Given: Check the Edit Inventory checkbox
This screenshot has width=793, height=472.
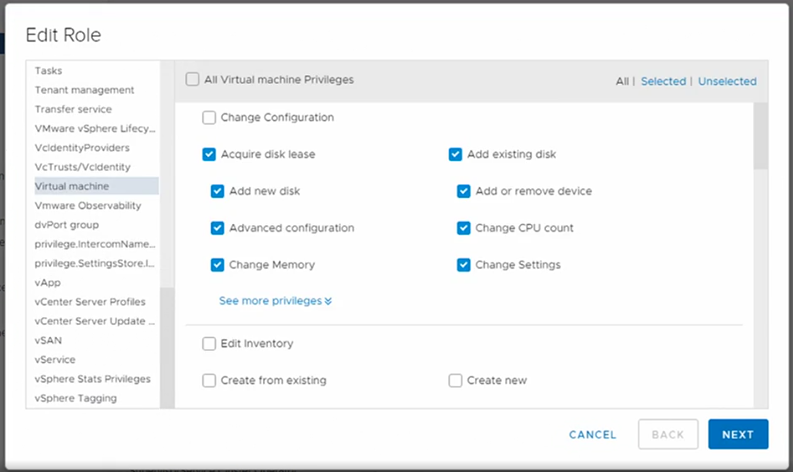Looking at the screenshot, I should click(x=209, y=344).
